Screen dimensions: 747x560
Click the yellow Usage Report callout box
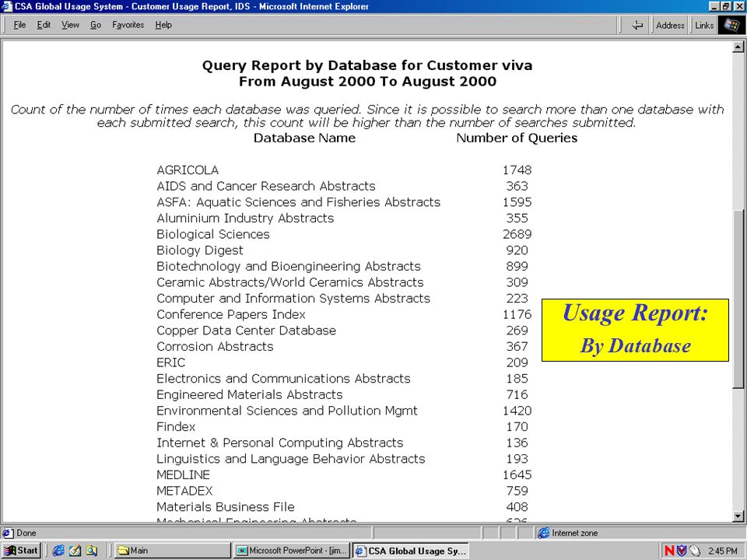635,330
